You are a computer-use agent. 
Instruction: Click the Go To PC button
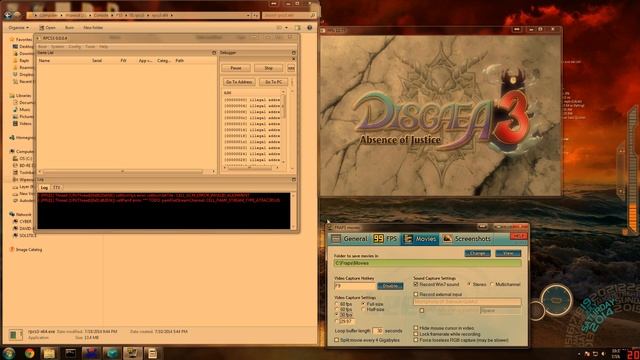click(273, 82)
